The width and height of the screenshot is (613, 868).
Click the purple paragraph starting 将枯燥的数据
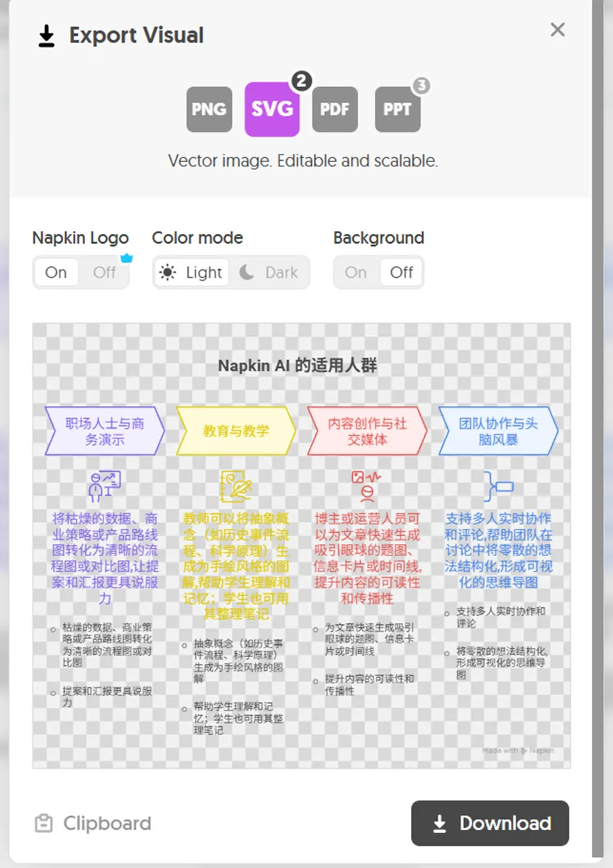coord(105,558)
